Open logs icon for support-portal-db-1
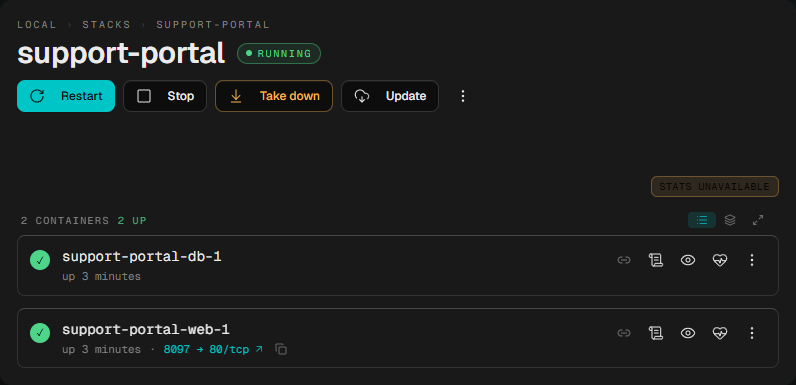 click(656, 260)
